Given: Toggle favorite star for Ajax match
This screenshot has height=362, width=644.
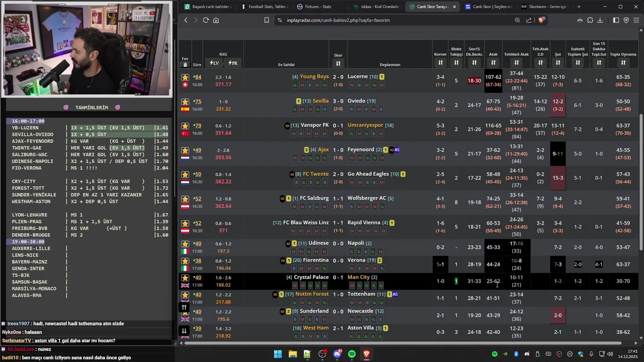Looking at the screenshot, I should (x=185, y=150).
